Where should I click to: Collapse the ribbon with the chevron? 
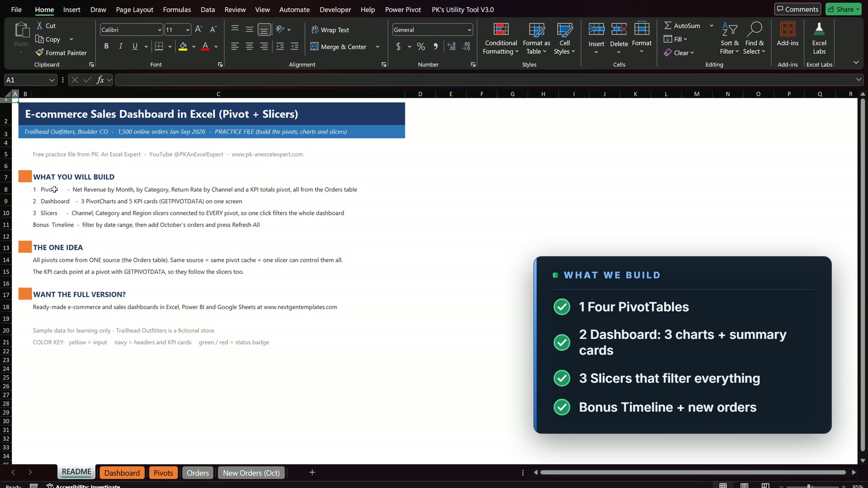coord(856,63)
